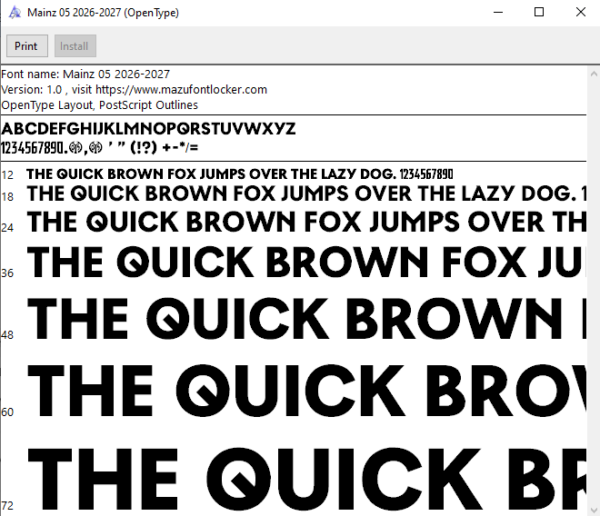This screenshot has height=516, width=600.
Task: Click the size 36 sample sentence
Action: pyautogui.click(x=306, y=262)
